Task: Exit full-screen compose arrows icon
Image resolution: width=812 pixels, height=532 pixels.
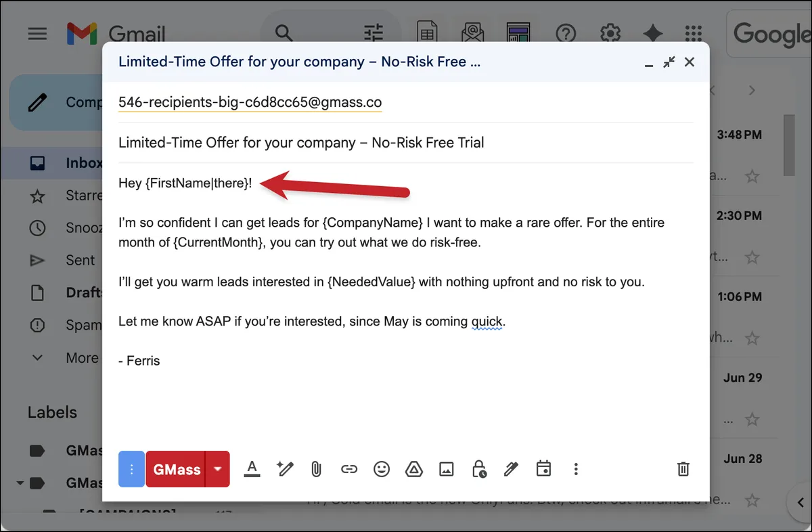Action: tap(669, 62)
